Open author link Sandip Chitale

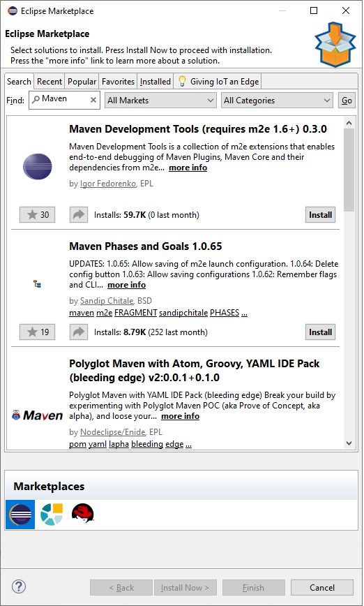[107, 301]
